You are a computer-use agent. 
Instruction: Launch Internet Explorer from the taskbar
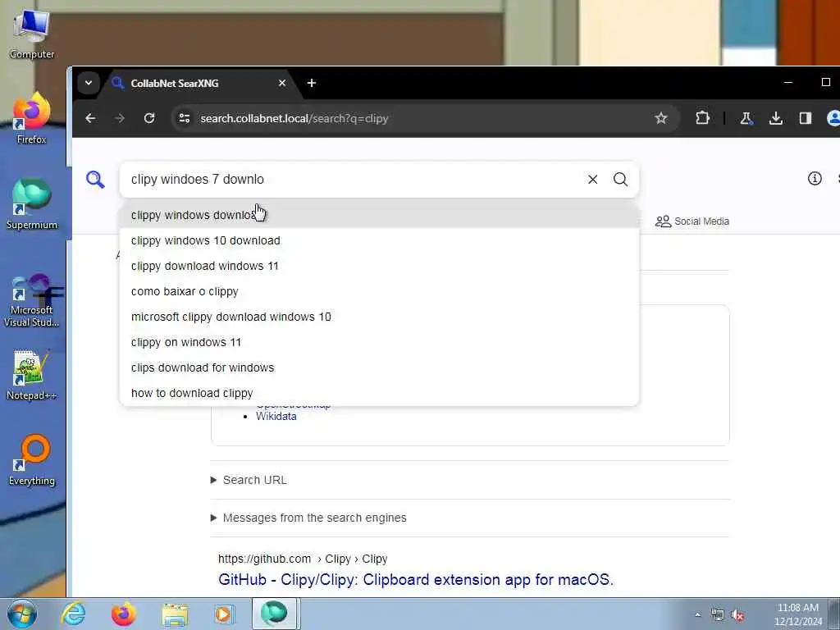click(73, 614)
